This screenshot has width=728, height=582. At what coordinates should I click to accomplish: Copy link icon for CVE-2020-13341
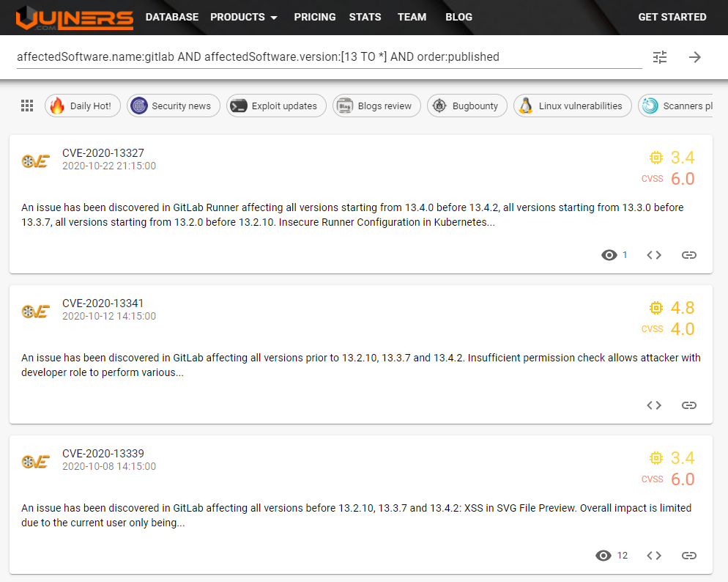click(688, 405)
